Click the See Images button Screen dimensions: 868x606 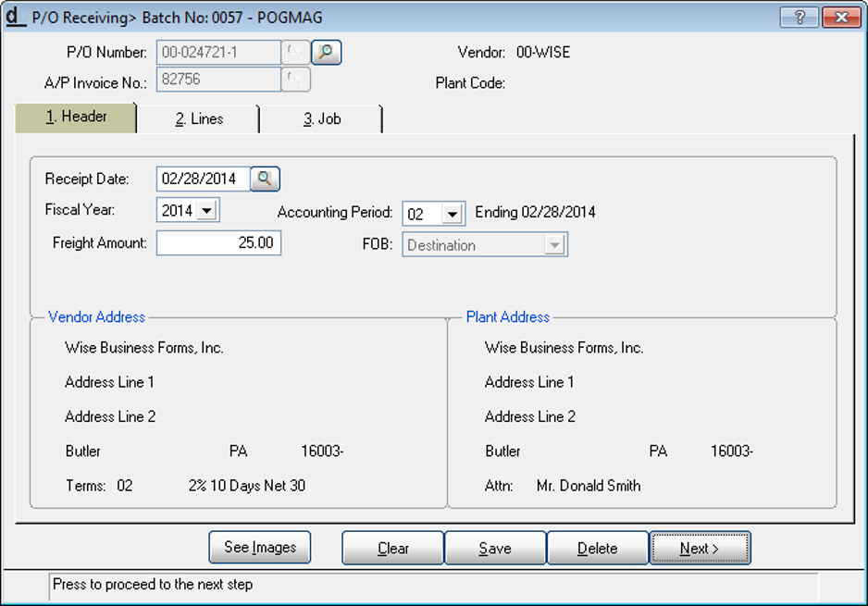(x=260, y=548)
